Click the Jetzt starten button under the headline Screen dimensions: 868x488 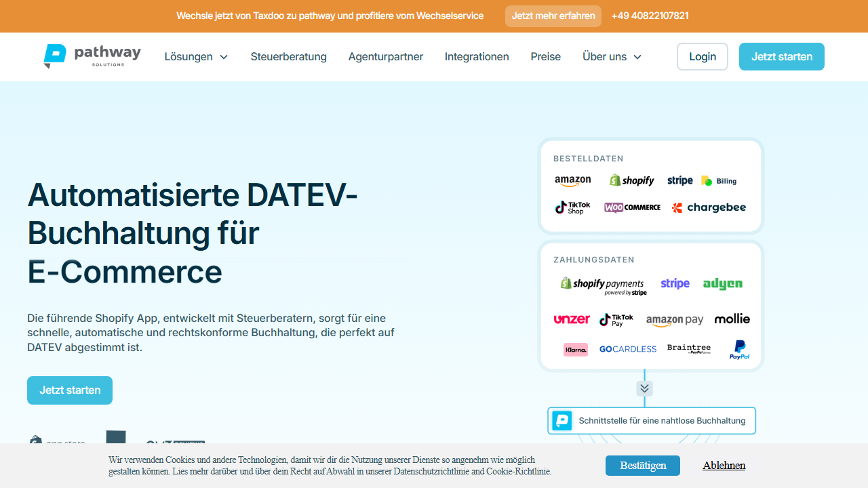(70, 390)
